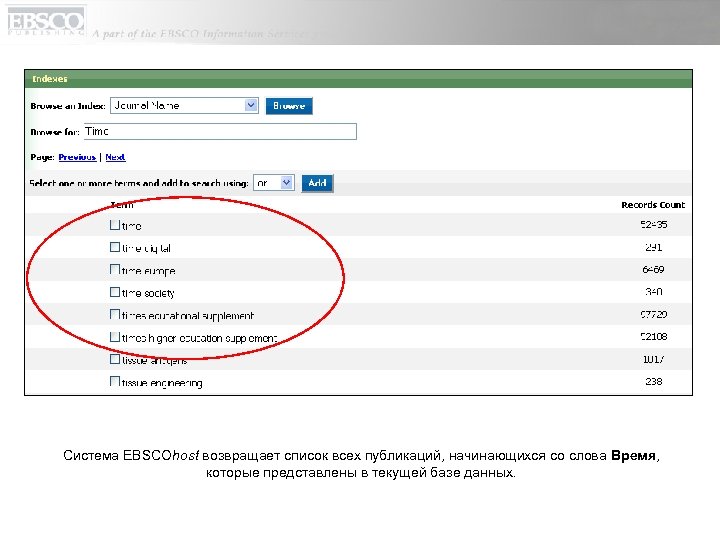The image size is (720, 540).
Task: Go to the Next page link
Action: click(x=115, y=157)
